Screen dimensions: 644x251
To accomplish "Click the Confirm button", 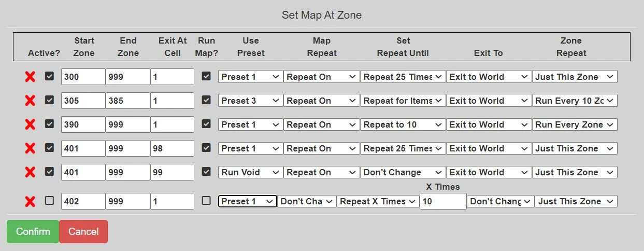I will coord(33,231).
